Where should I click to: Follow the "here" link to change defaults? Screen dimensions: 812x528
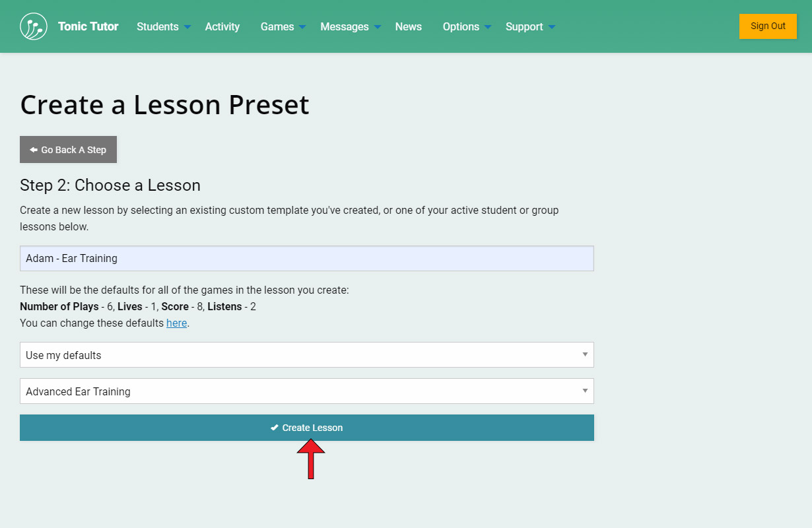176,323
